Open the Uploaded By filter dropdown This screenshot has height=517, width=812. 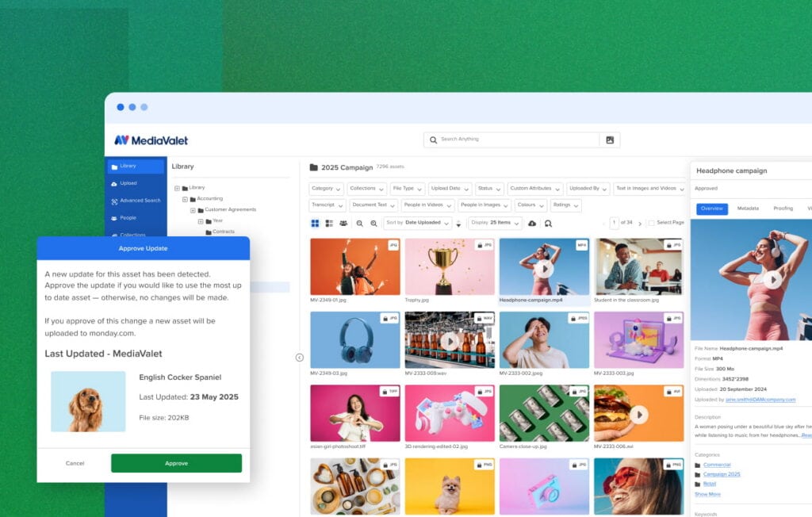tap(588, 189)
